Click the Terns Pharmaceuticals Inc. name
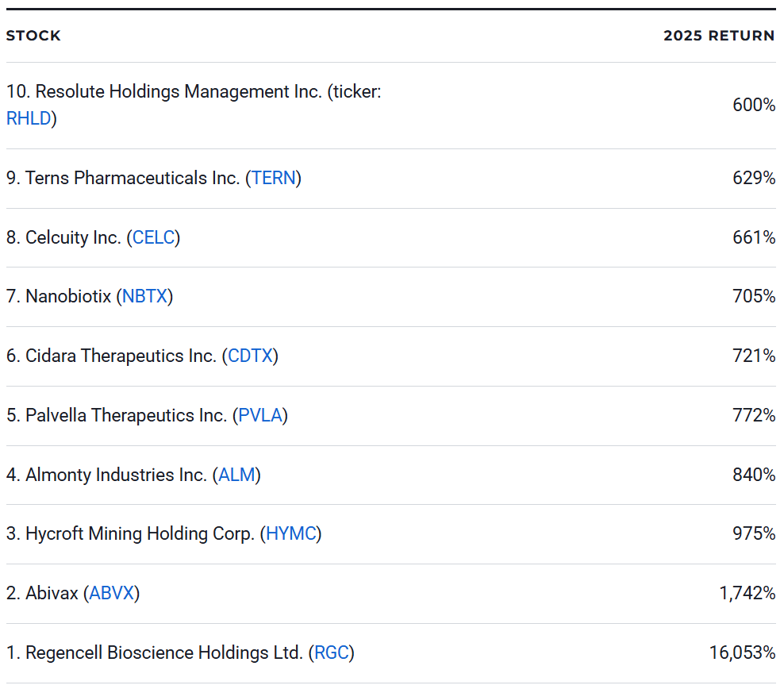The height and width of the screenshot is (689, 784). [x=133, y=178]
